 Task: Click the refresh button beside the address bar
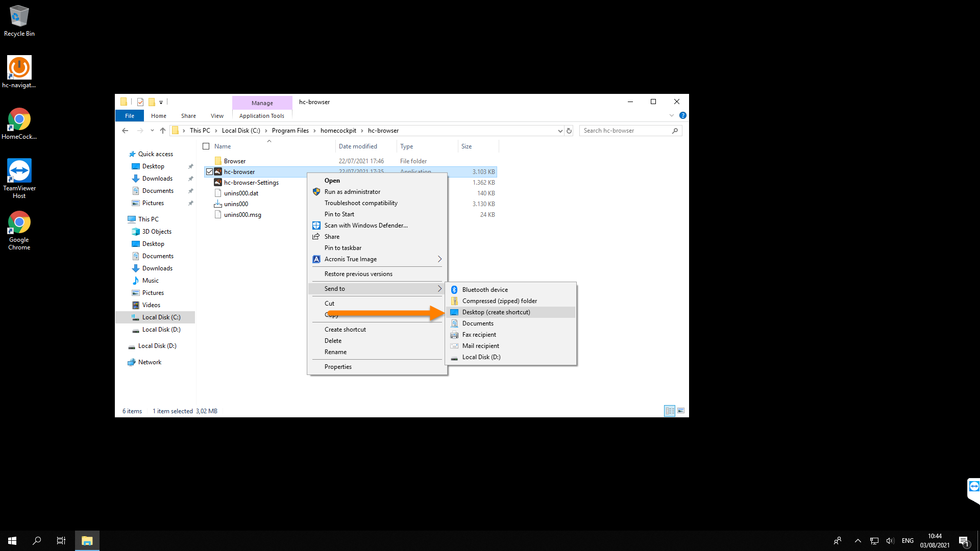569,131
